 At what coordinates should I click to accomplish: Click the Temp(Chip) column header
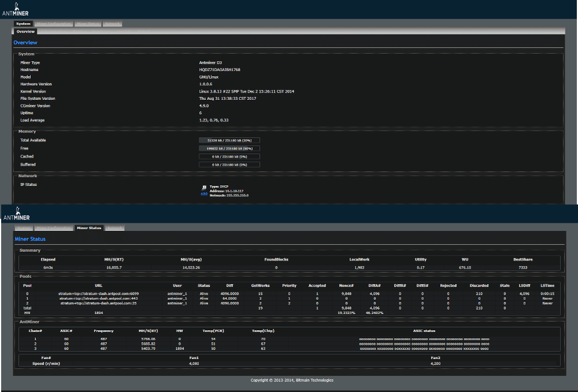tap(263, 331)
